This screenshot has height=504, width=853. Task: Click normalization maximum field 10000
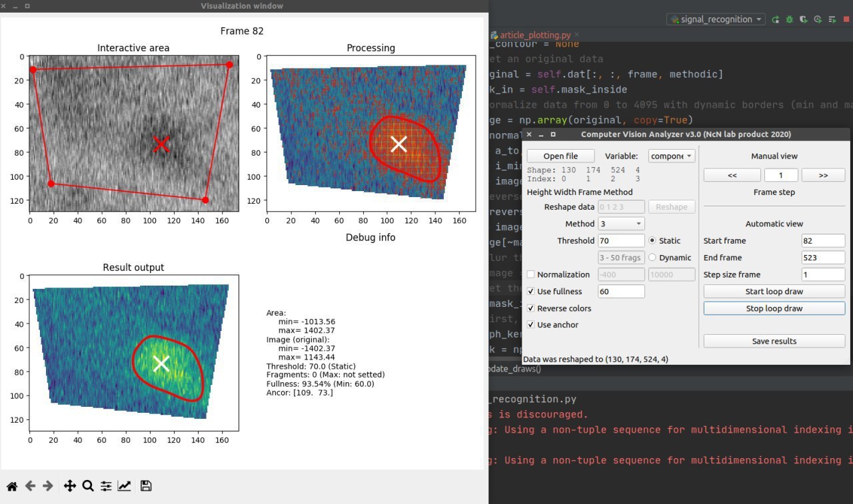(x=672, y=274)
